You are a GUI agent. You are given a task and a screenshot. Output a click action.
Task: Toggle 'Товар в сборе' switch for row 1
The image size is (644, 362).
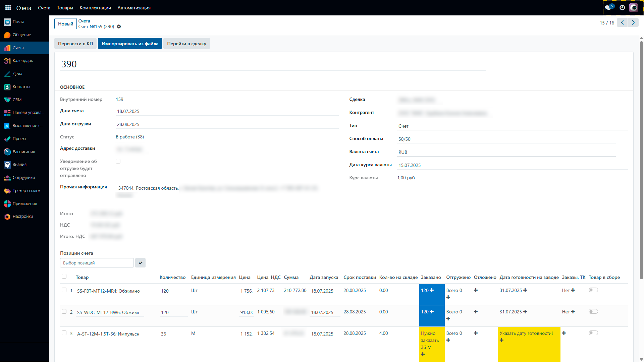point(593,290)
